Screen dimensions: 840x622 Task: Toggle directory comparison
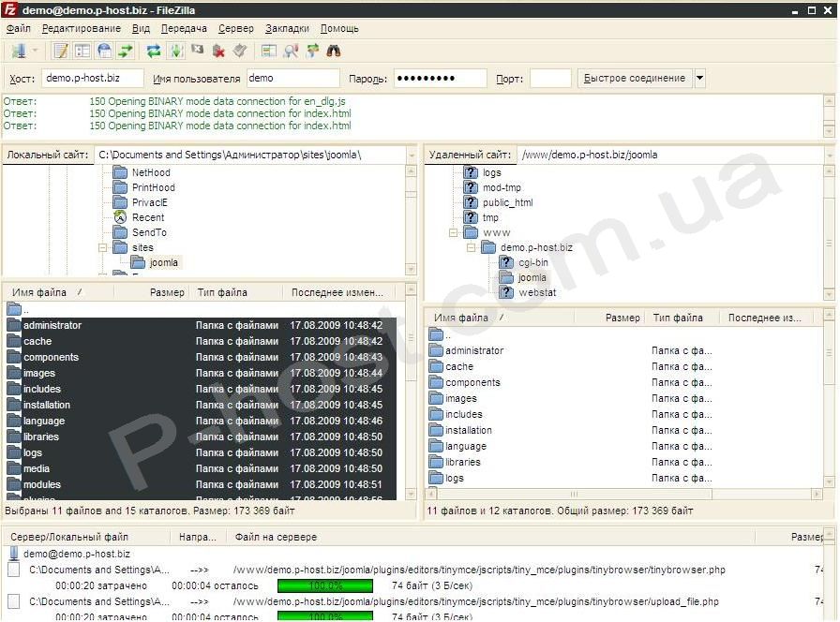291,51
